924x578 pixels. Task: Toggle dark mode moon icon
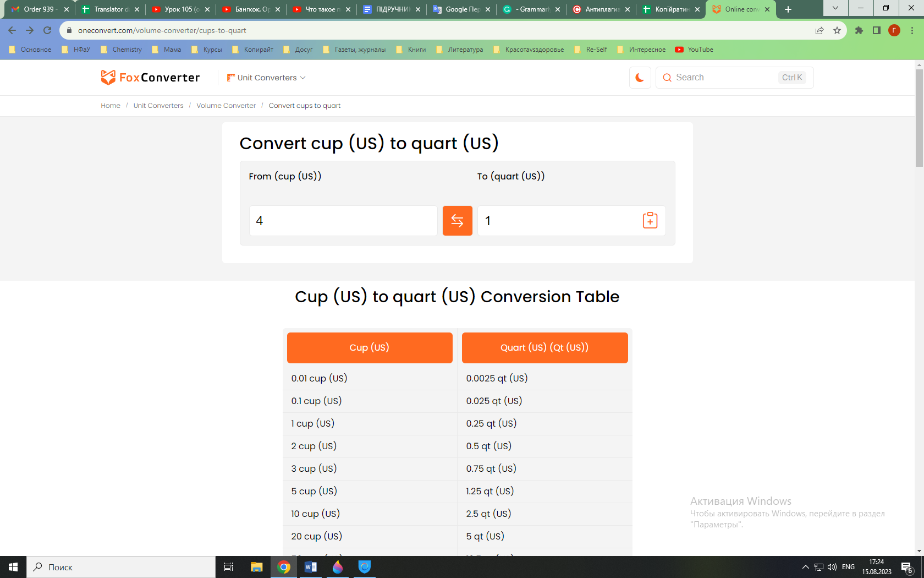pyautogui.click(x=640, y=78)
